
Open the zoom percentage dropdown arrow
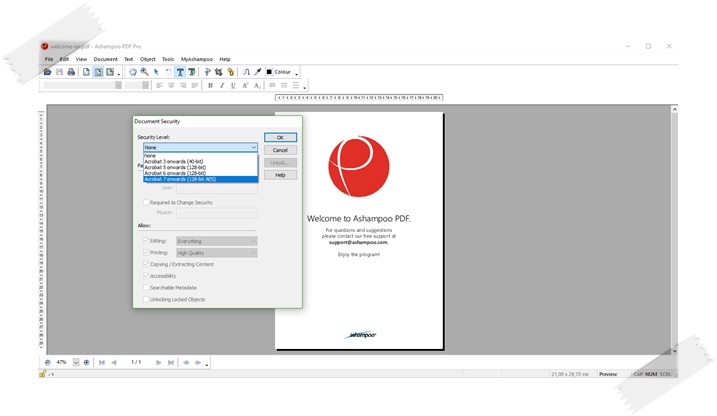point(76,363)
